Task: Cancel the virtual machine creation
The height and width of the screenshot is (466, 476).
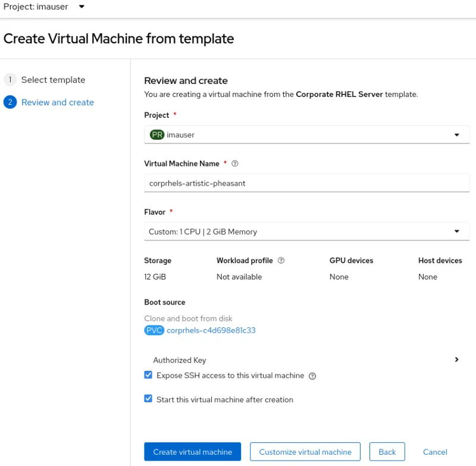Action: 435,452
